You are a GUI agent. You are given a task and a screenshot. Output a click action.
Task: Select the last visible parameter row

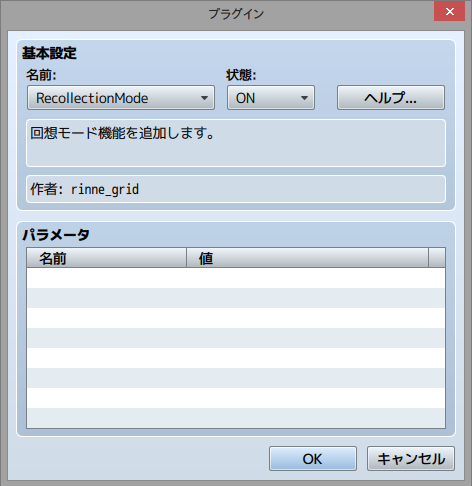coord(236,418)
